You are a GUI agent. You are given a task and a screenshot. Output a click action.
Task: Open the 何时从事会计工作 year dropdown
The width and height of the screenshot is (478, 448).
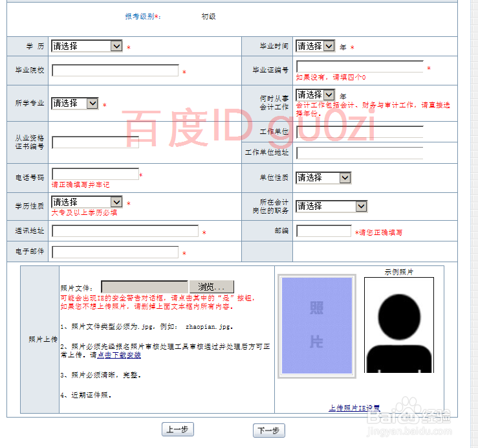(x=315, y=95)
